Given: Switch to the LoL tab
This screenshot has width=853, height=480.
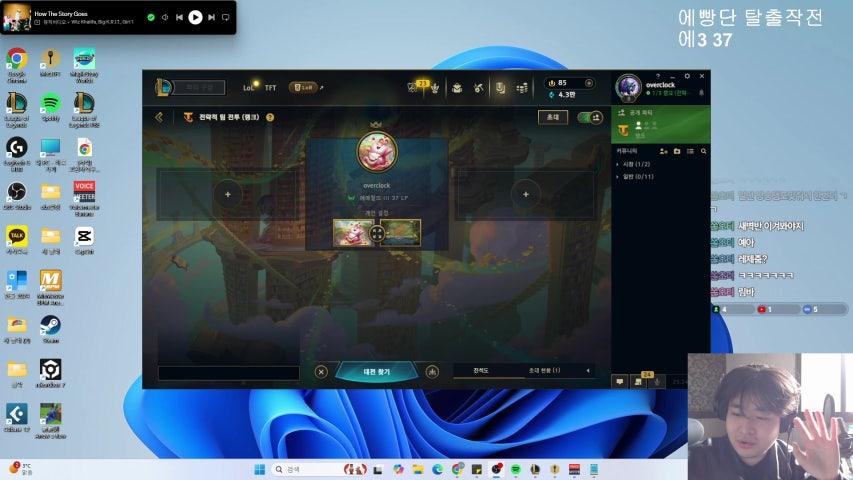Looking at the screenshot, I should (249, 88).
